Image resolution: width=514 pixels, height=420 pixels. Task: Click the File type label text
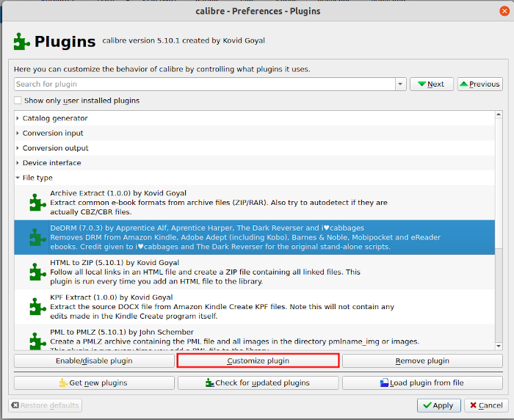[37, 178]
